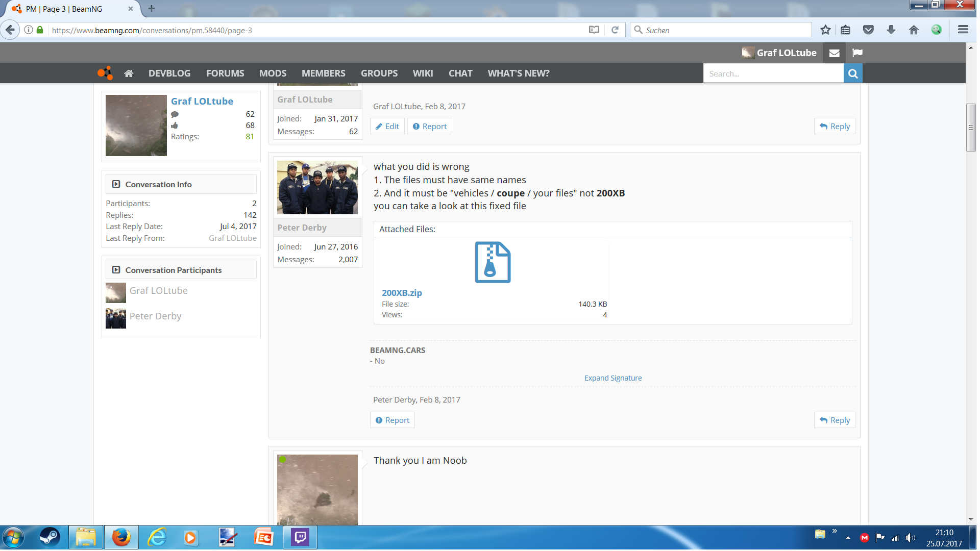Open Last Reply From Graf LOLtube link
This screenshot has width=980, height=551.
pos(233,238)
